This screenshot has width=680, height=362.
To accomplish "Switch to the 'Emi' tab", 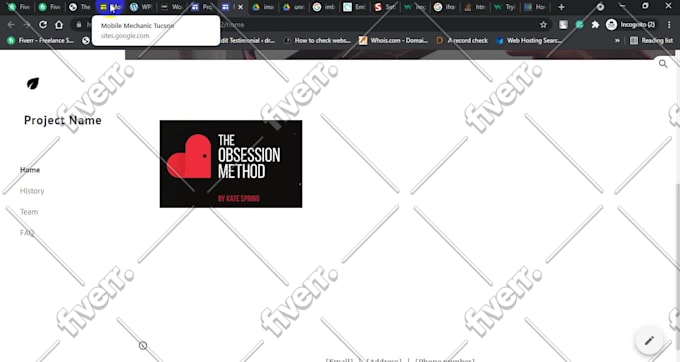I will (354, 7).
